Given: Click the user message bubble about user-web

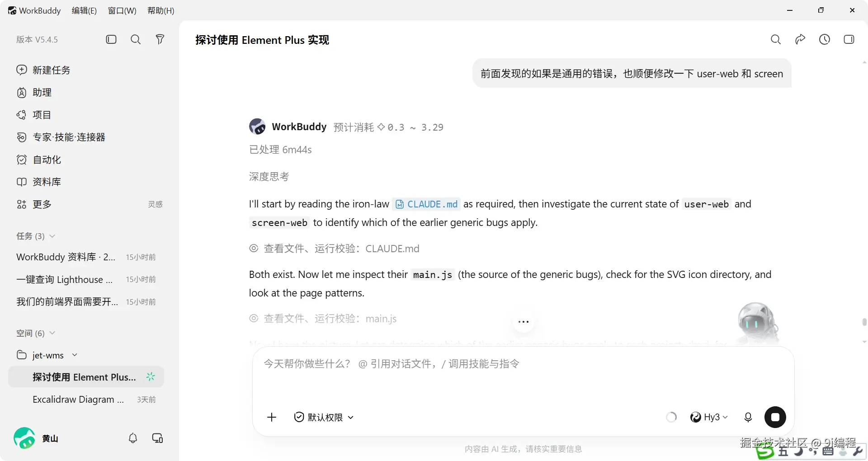Looking at the screenshot, I should click(x=632, y=74).
